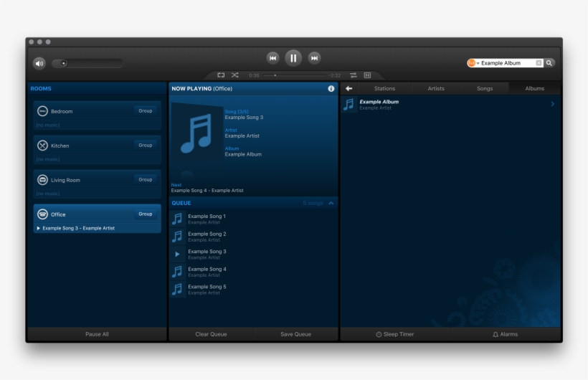Click Example Artist in Now Playing
This screenshot has width=588, height=380.
coord(242,136)
